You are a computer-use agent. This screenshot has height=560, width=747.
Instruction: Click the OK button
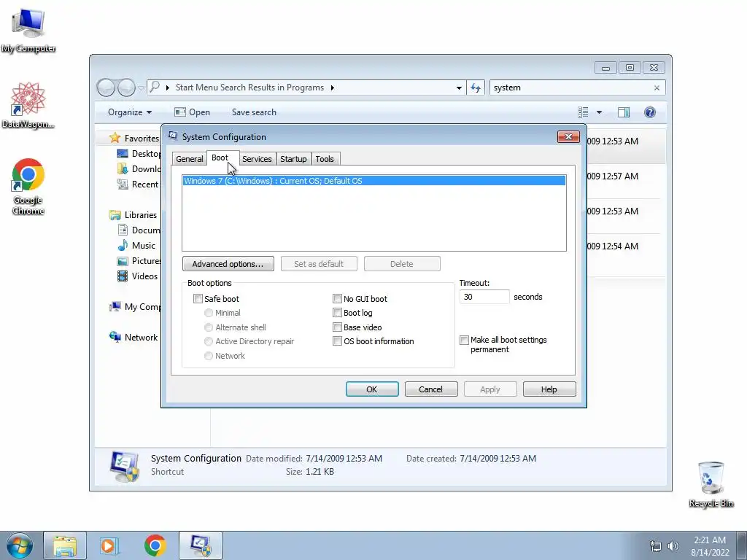pos(371,389)
